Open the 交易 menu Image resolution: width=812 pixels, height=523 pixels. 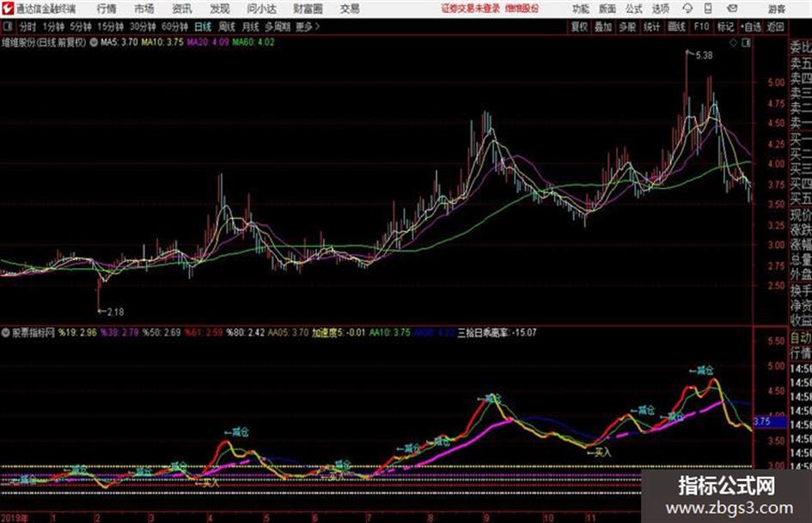pyautogui.click(x=350, y=9)
